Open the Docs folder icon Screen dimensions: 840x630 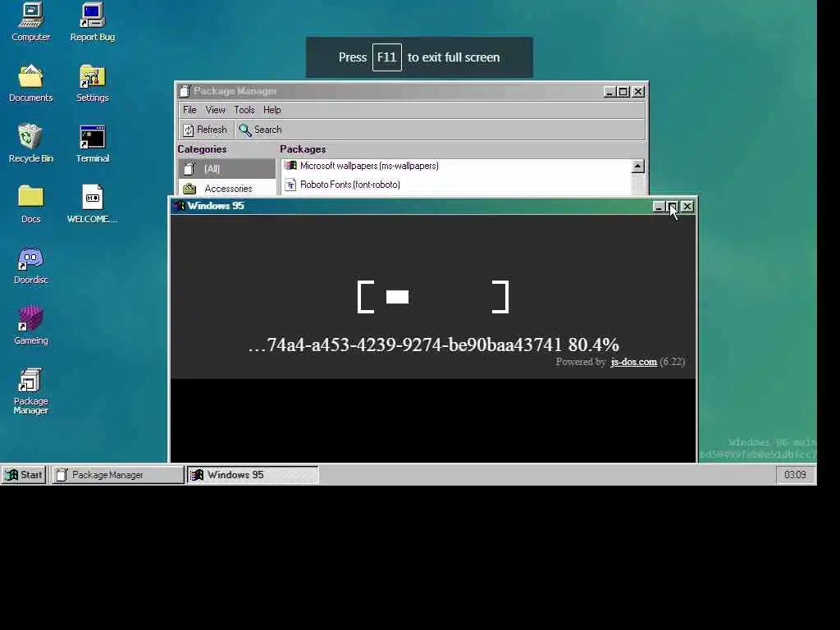[x=30, y=204]
